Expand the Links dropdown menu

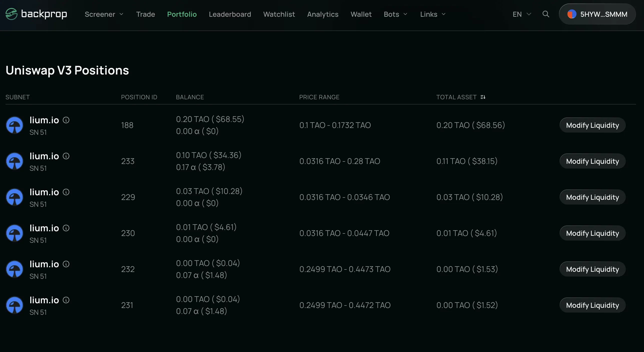[x=433, y=14]
